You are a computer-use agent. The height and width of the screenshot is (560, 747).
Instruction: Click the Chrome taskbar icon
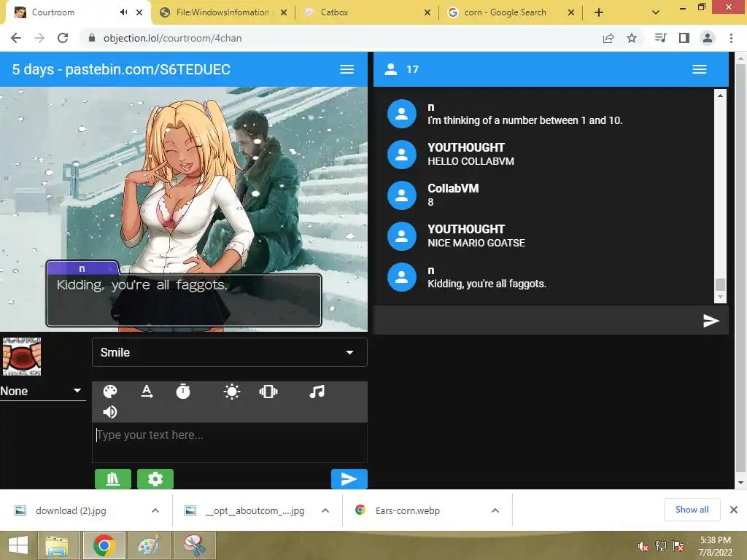(x=104, y=545)
